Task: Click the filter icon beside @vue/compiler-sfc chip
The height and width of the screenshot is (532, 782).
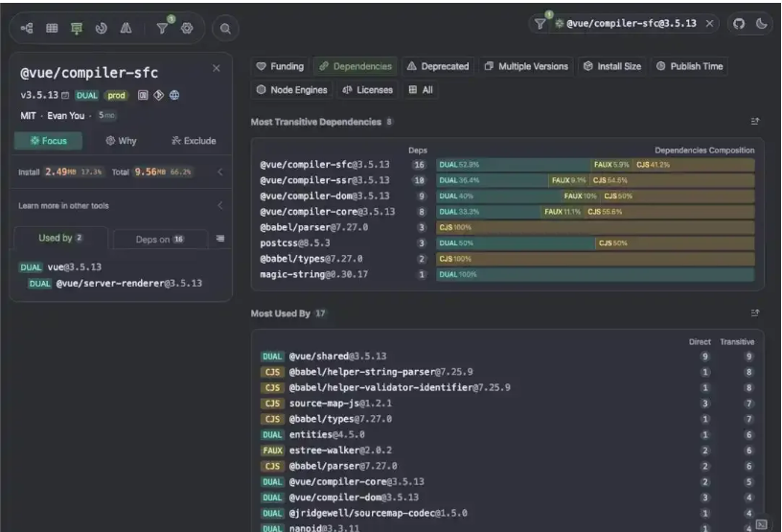Action: pyautogui.click(x=540, y=23)
